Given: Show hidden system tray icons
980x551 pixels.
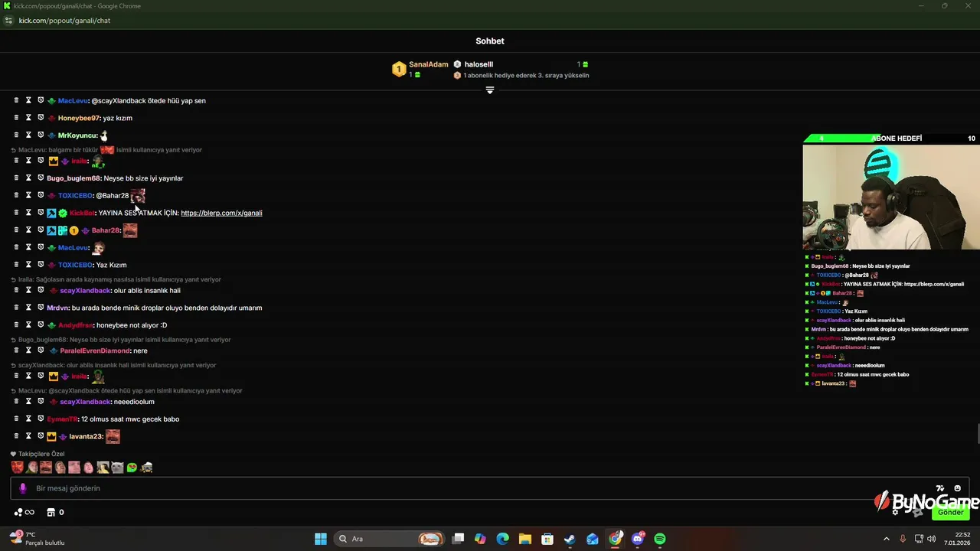Looking at the screenshot, I should [887, 539].
